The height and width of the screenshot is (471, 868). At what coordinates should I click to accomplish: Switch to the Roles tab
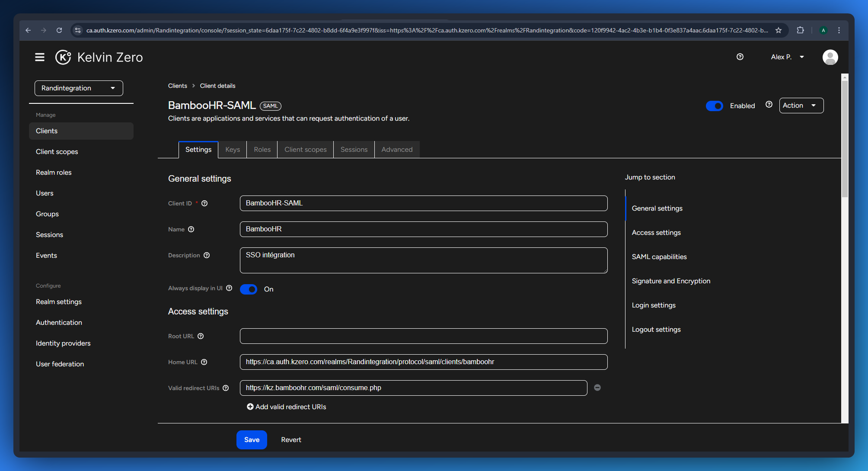click(x=262, y=150)
